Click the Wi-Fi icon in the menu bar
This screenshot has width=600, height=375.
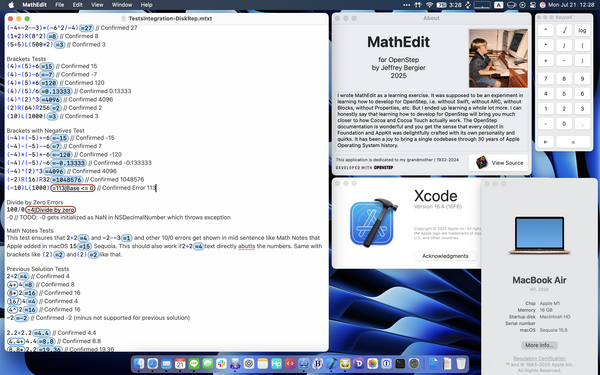(x=429, y=5)
